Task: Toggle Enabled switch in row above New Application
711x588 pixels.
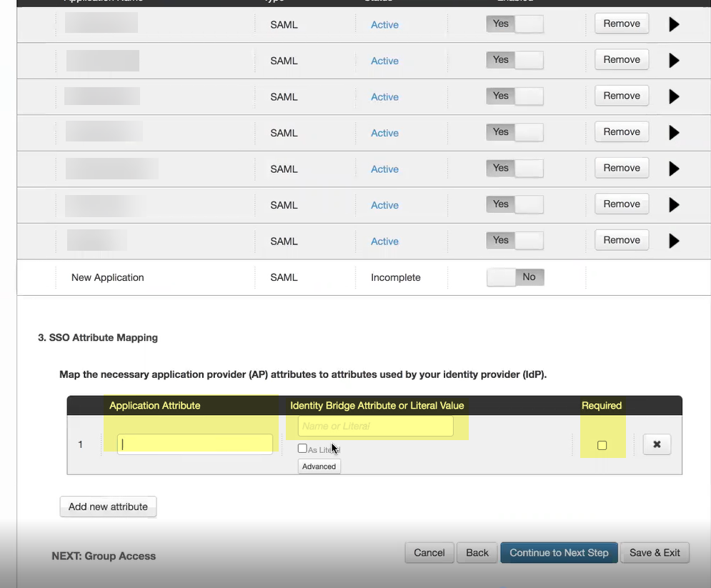Action: coord(514,240)
